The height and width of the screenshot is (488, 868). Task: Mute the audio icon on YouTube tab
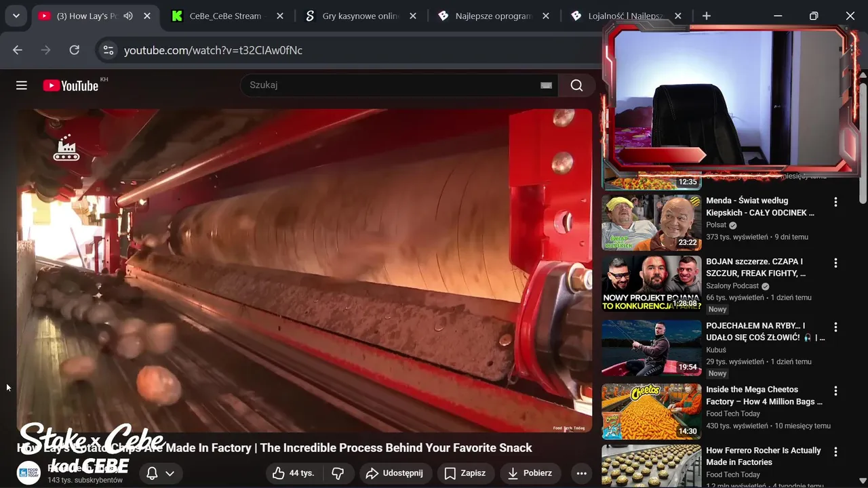point(128,16)
